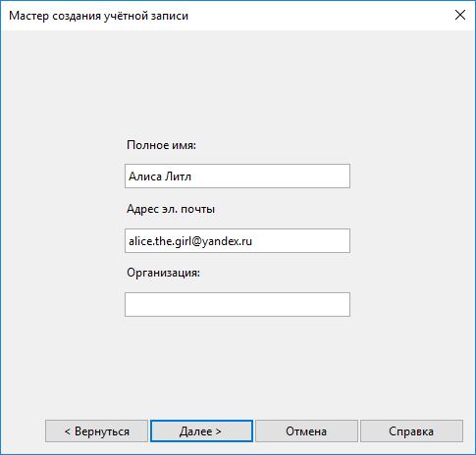Click the Мастер создания учётной записи title

[98, 16]
